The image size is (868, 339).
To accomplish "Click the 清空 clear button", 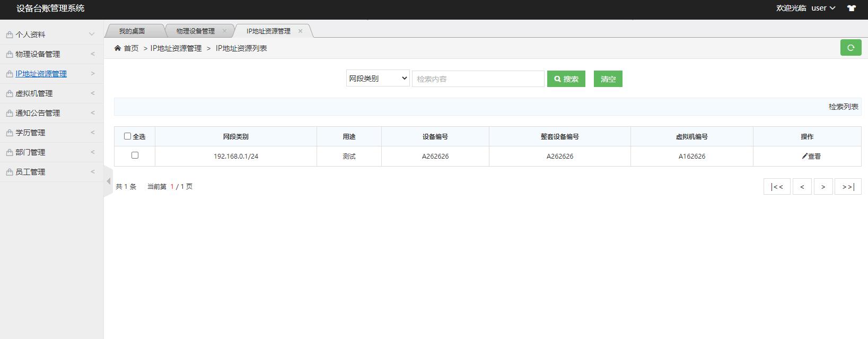I will pos(608,79).
